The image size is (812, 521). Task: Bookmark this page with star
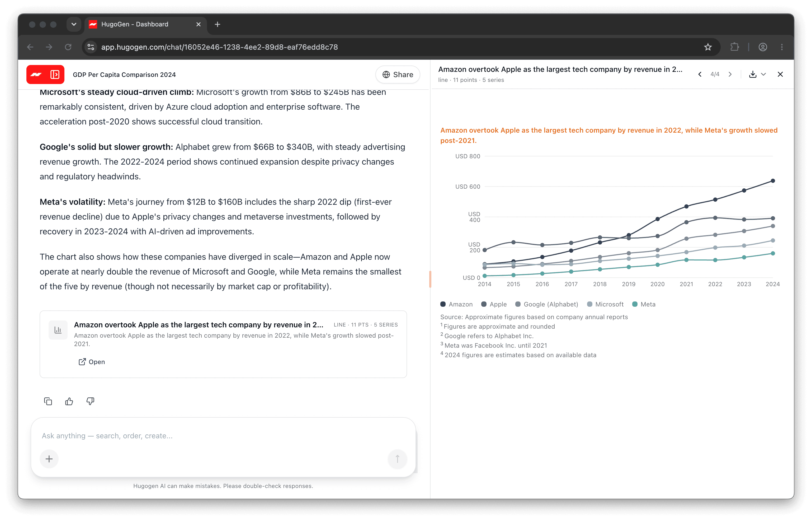coord(708,47)
